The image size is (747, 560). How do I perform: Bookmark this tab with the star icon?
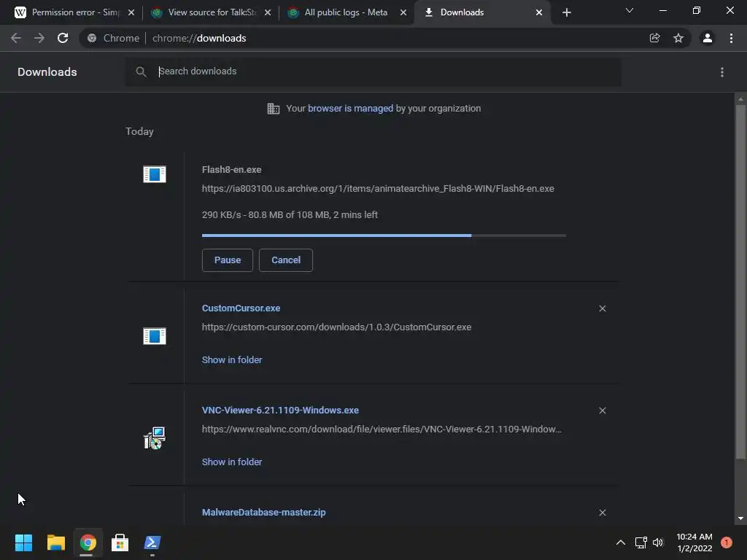[x=678, y=38]
